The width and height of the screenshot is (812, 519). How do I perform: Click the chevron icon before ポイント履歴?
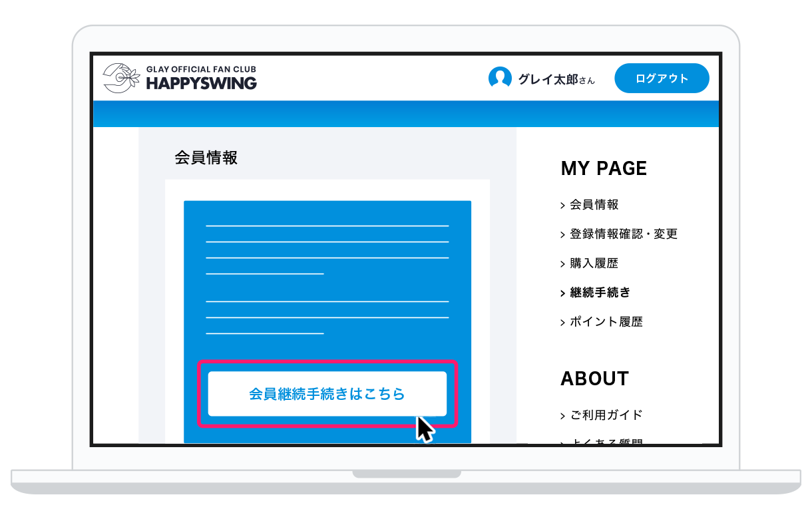pos(563,323)
